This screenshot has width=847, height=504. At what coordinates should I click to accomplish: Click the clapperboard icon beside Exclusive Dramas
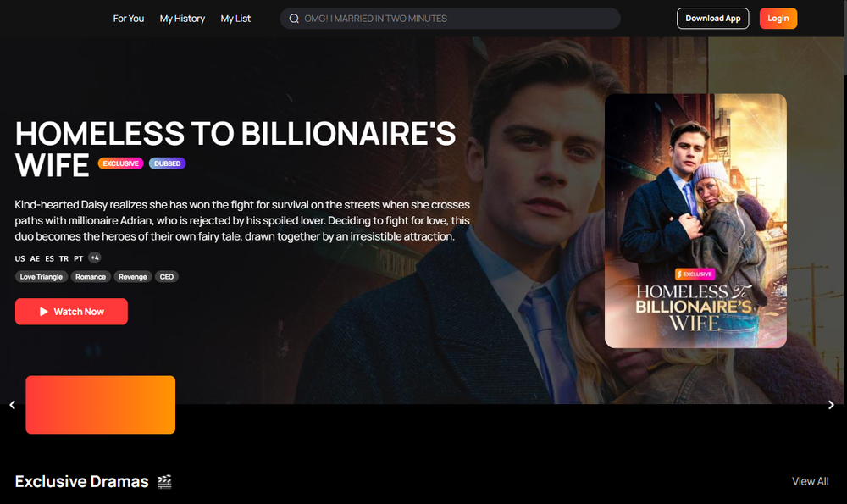point(164,481)
